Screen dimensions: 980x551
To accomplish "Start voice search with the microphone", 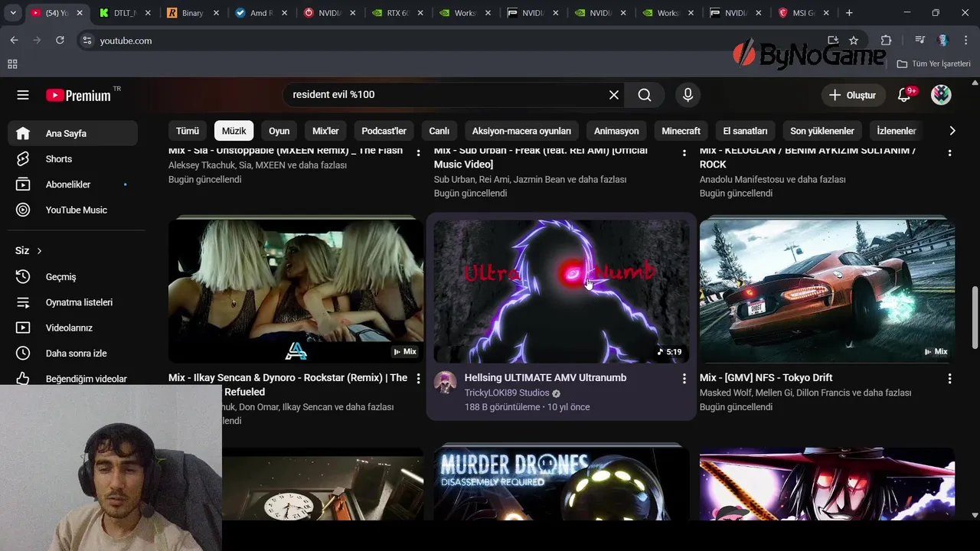I will [688, 95].
